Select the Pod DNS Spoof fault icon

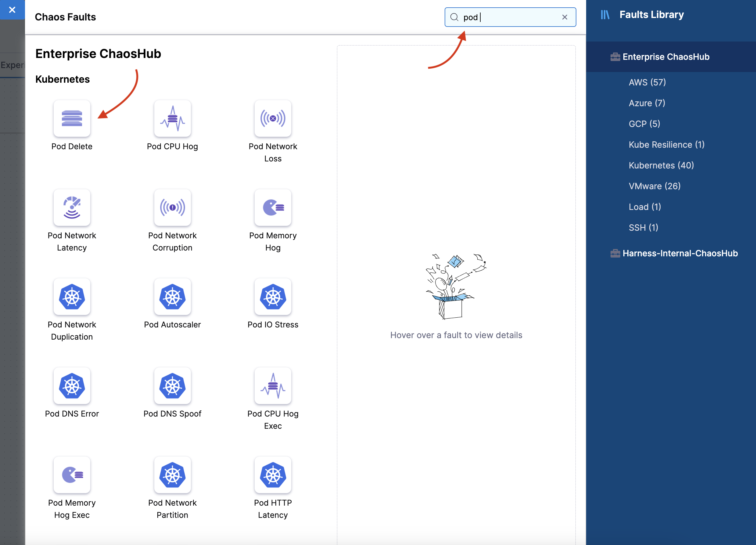pyautogui.click(x=172, y=386)
